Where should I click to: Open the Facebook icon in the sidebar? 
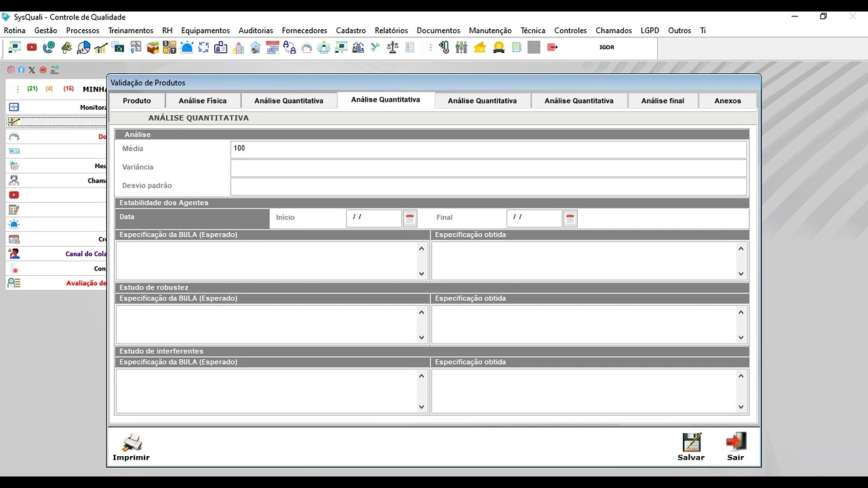[x=21, y=70]
